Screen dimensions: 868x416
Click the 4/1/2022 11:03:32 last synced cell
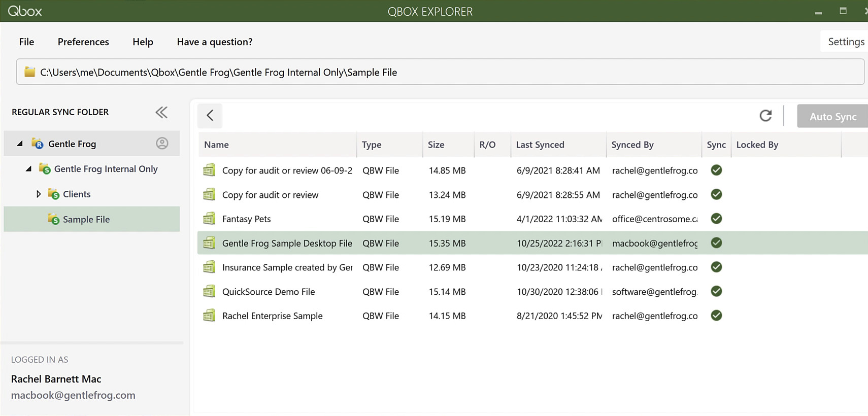(559, 219)
